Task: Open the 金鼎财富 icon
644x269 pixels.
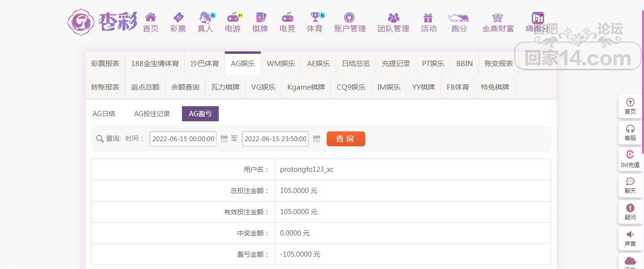Action: pyautogui.click(x=498, y=17)
